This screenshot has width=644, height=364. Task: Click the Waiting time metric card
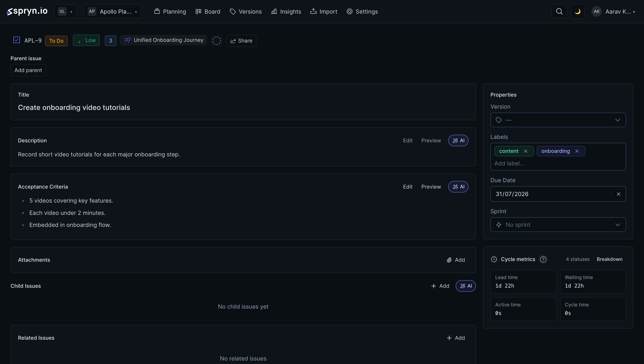point(593,282)
